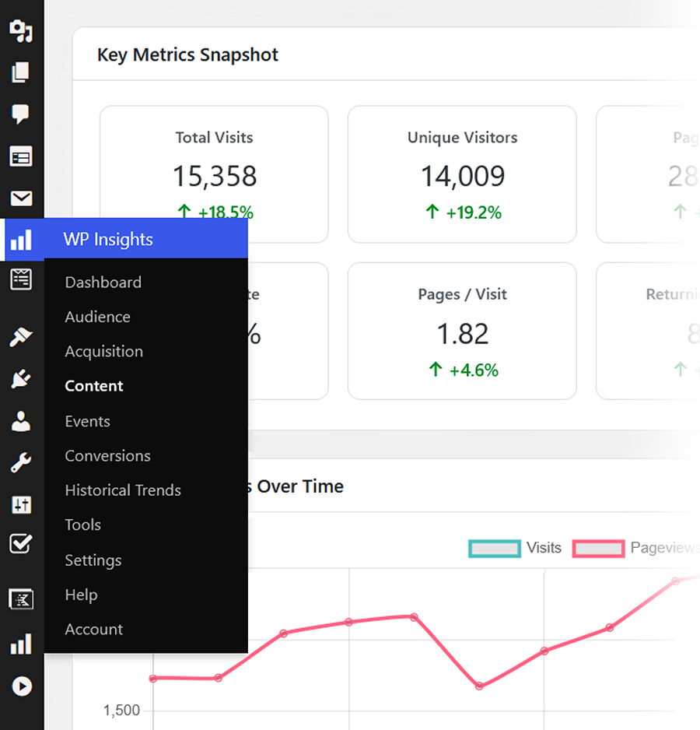Click the forms list icon below WP Insights
The width and height of the screenshot is (700, 730).
[x=21, y=279]
